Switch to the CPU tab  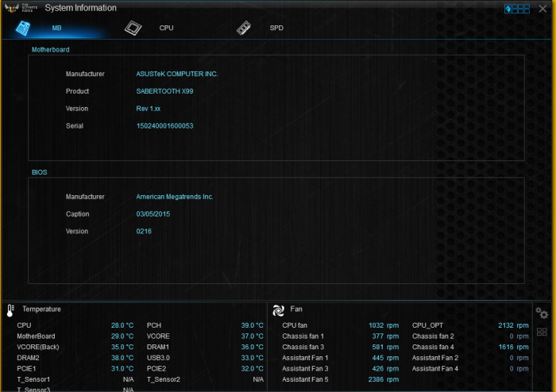tap(166, 28)
